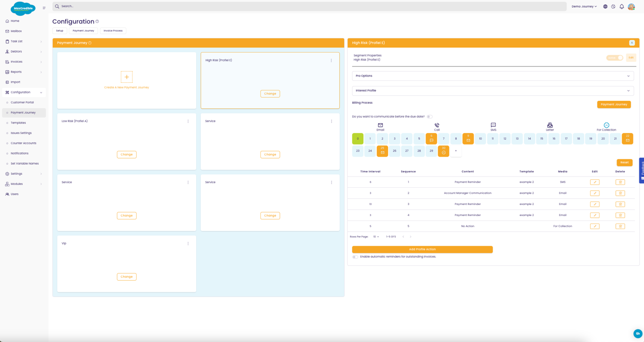Enable communication before the due date
This screenshot has width=644, height=342.
429,117
